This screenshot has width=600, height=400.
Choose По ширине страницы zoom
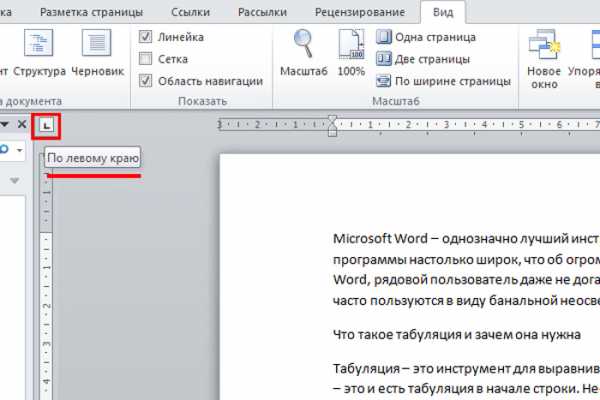pos(443,81)
